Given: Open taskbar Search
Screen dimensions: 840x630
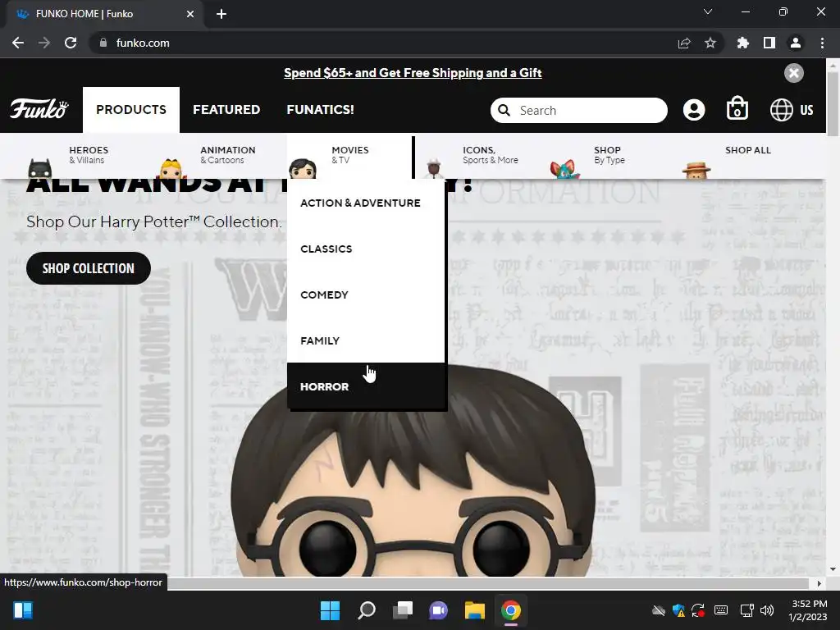Looking at the screenshot, I should (x=367, y=610).
